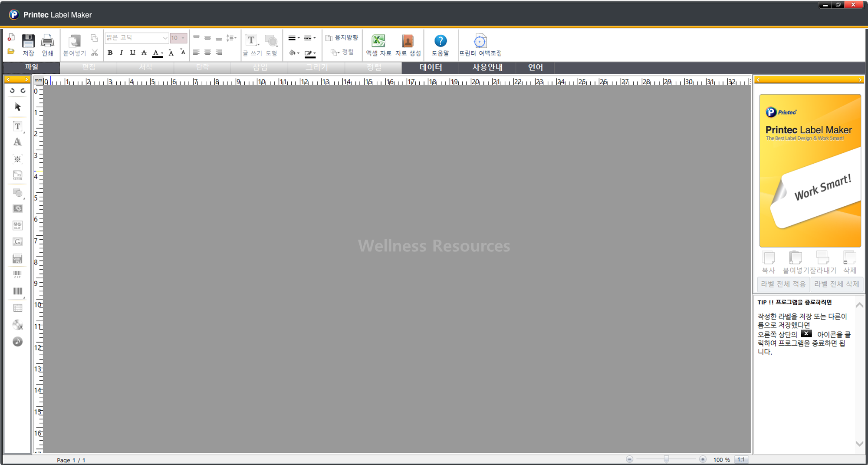
Task: Open the Insert (삽입) tab
Action: coord(260,67)
